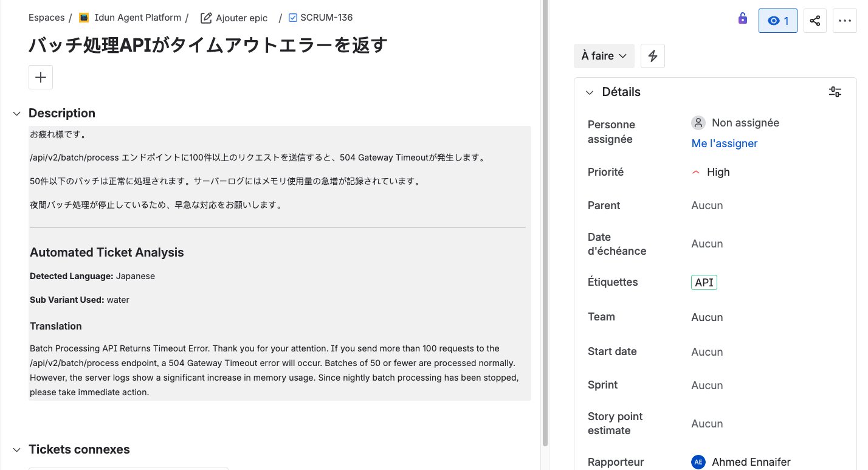Click the share icon
The width and height of the screenshot is (868, 470).
click(815, 20)
